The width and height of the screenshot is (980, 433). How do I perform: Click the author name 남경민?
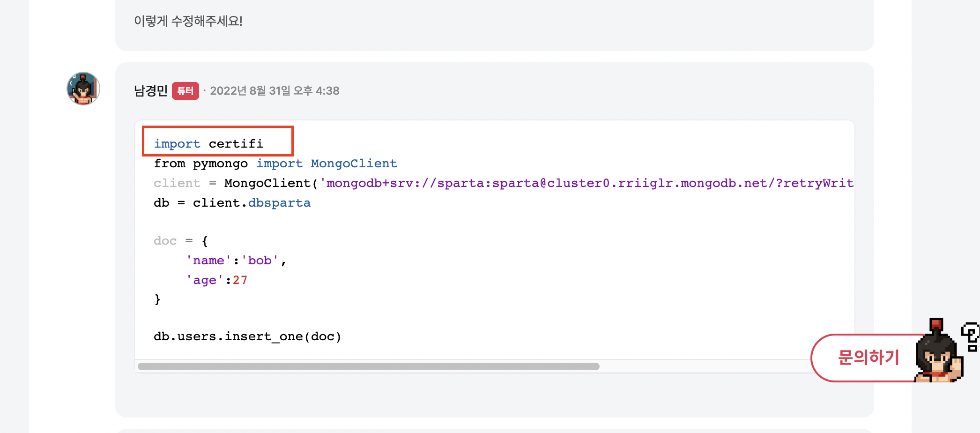click(150, 91)
